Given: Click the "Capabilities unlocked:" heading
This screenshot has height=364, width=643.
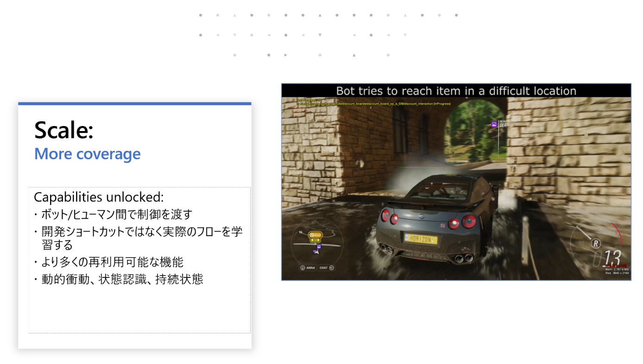Looking at the screenshot, I should [99, 197].
